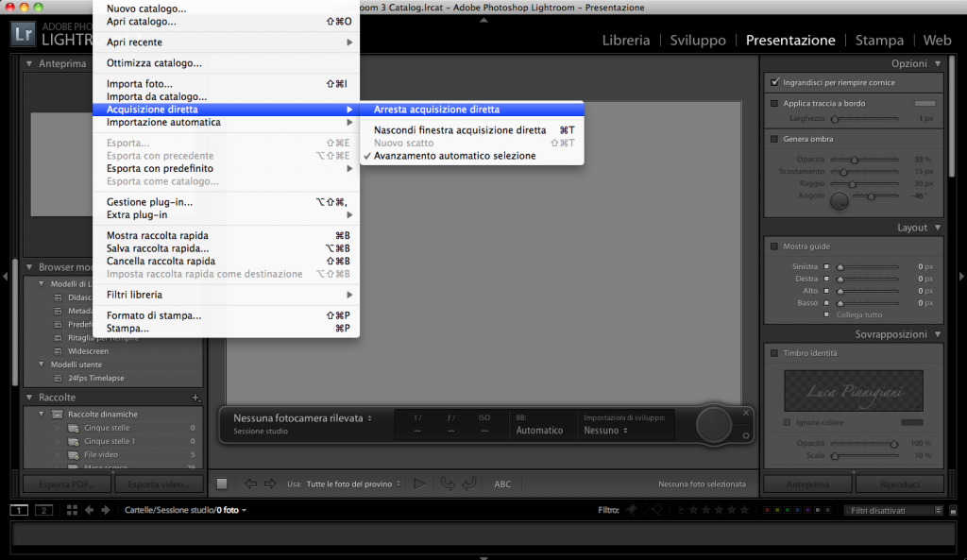The height and width of the screenshot is (560, 967).
Task: Collapse the Sovrapposizioni panel
Action: pos(938,334)
